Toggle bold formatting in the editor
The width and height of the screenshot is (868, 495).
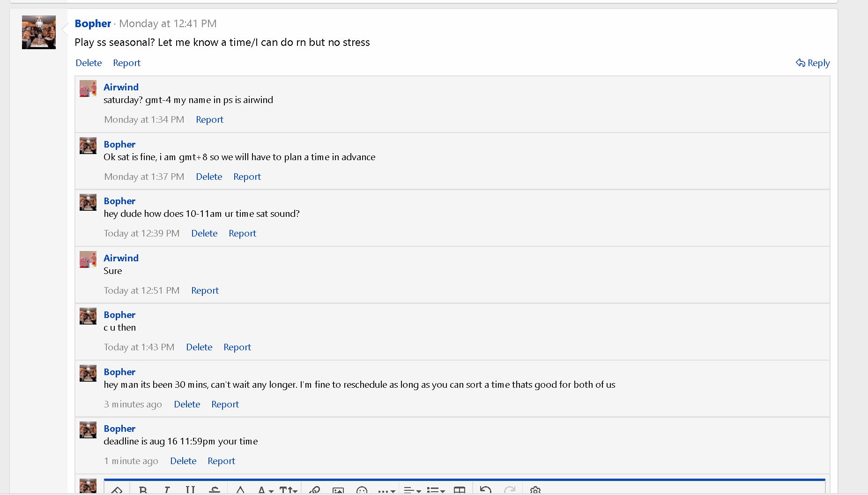click(x=143, y=490)
